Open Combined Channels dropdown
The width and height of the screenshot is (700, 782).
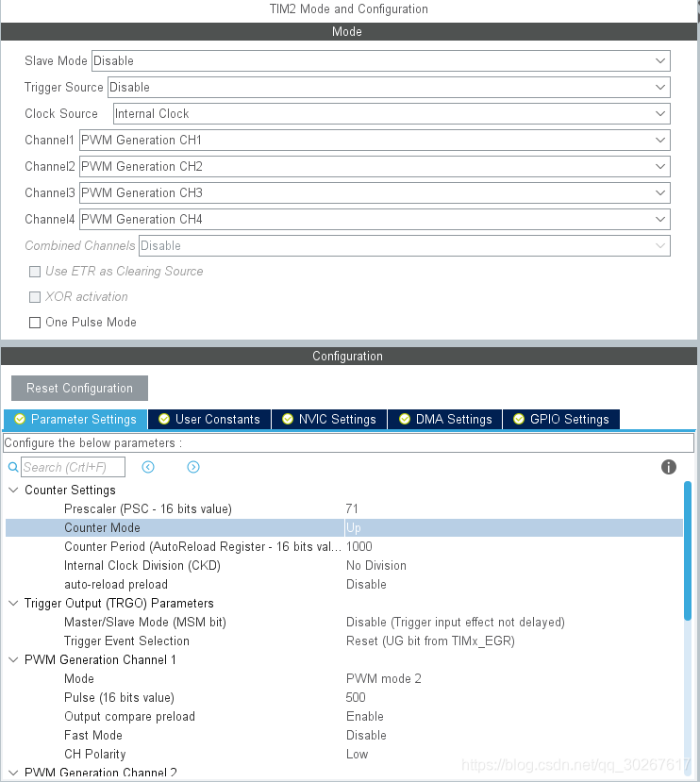405,246
